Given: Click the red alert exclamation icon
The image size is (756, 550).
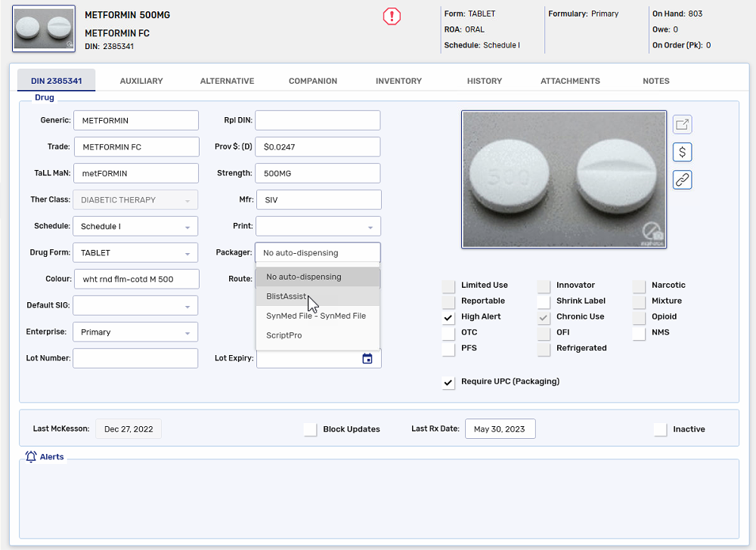Looking at the screenshot, I should click(x=391, y=17).
